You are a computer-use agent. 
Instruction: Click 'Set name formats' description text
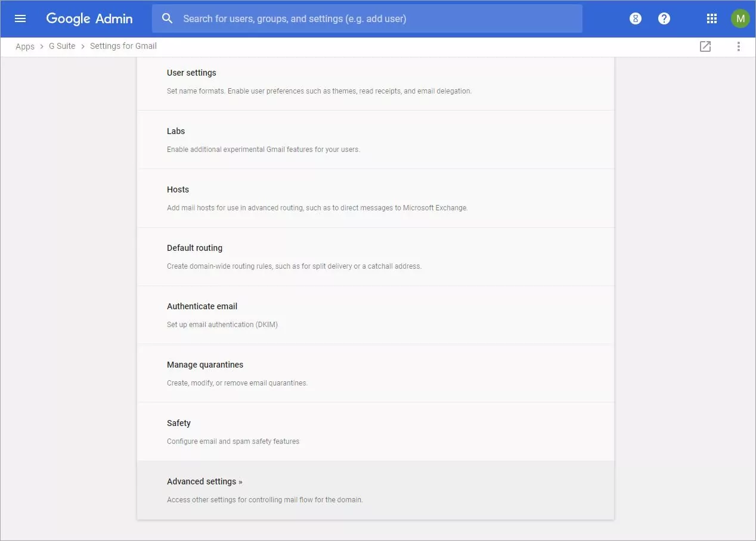pos(319,91)
